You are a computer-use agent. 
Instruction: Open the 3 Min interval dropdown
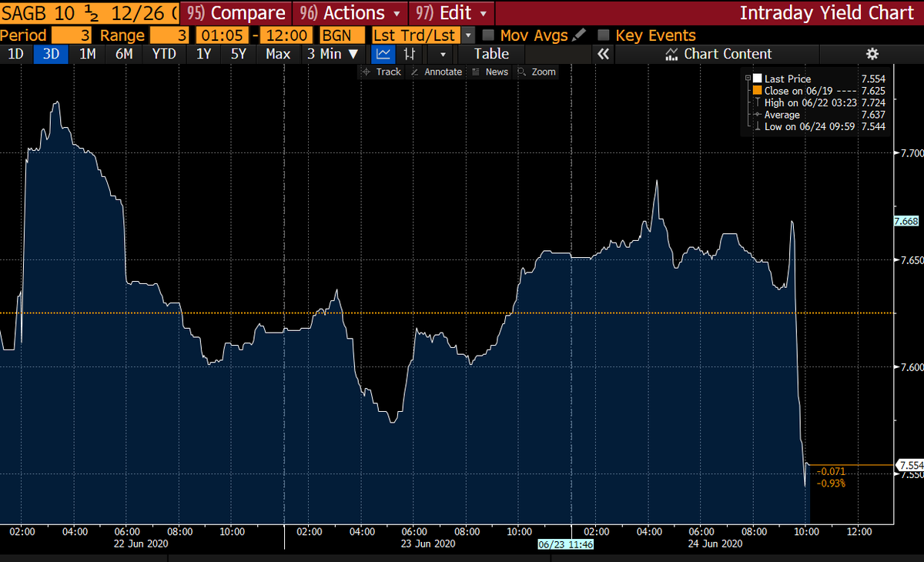tap(333, 54)
